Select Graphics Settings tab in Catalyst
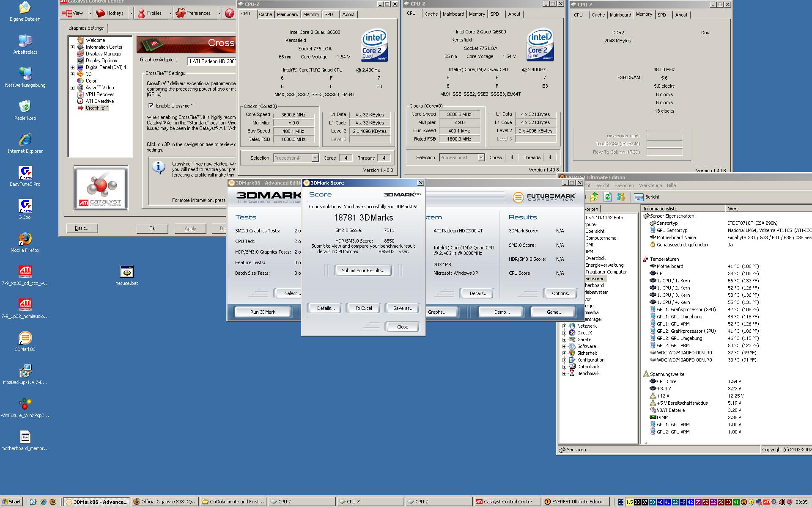 (86, 28)
